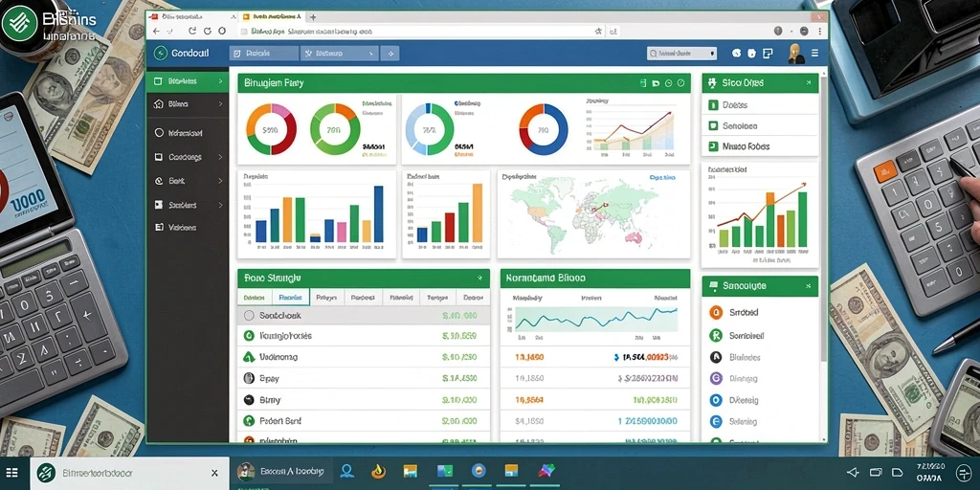Viewport: 980px width, 490px height.
Task: Open the Windows Start button on the taskbar
Action: pyautogui.click(x=11, y=473)
